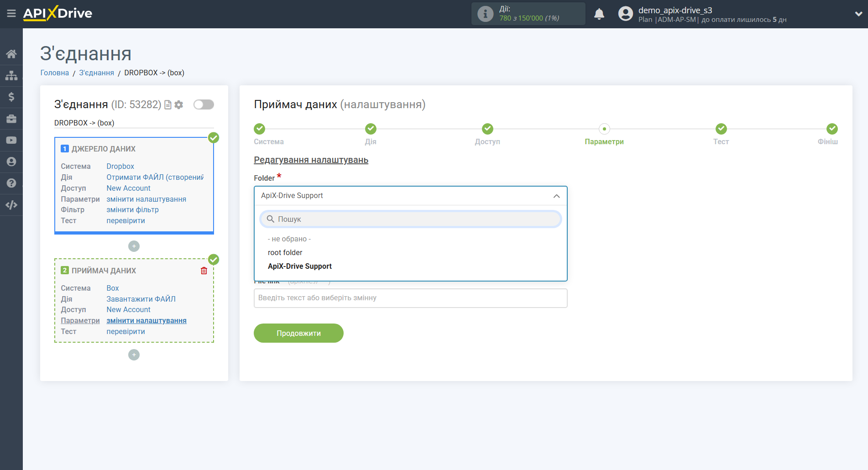
Task: Open connection settings gear icon
Action: [x=179, y=105]
